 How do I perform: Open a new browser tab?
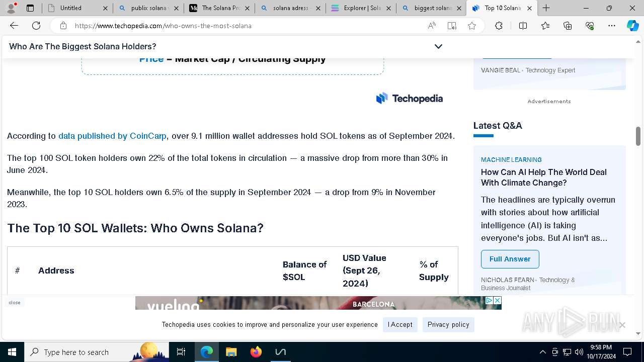point(546,8)
